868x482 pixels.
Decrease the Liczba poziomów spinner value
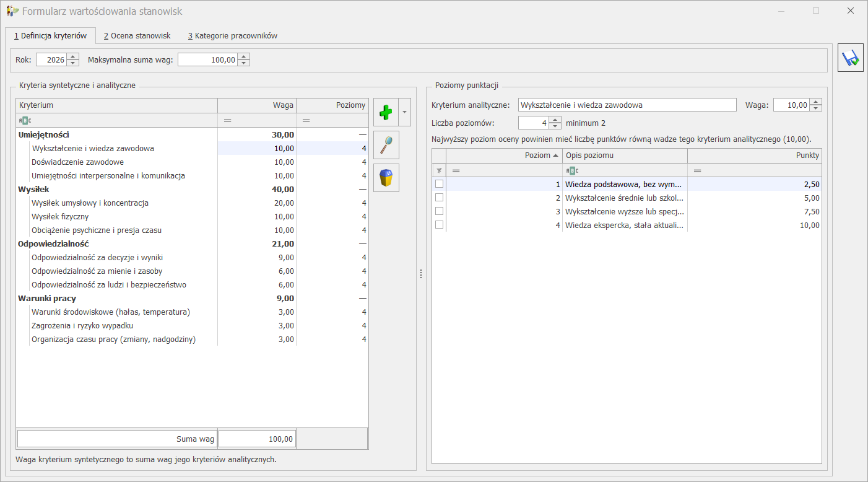click(x=555, y=126)
